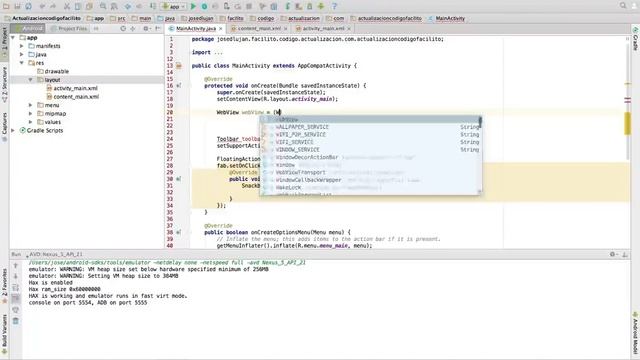Choose WebViewTransport from autocomplete list
The height and width of the screenshot is (360, 640).
[371, 172]
